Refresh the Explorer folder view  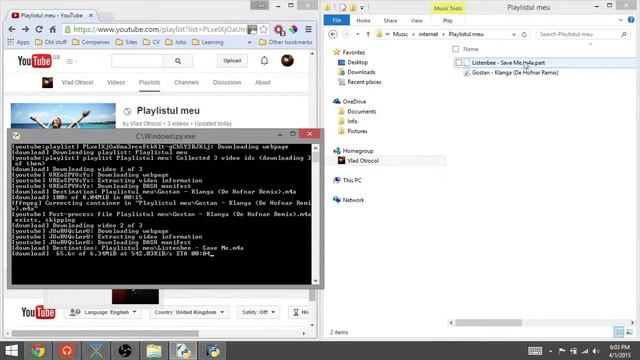click(x=524, y=34)
